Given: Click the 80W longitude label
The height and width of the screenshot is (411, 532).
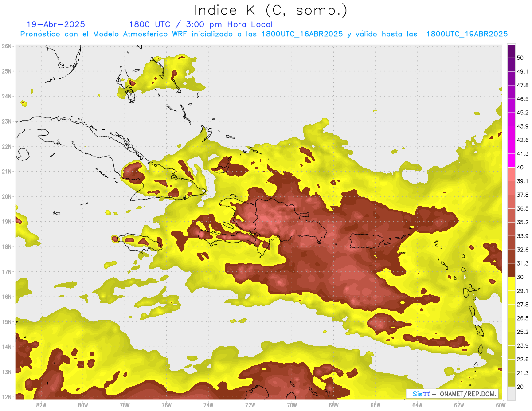Looking at the screenshot, I should 83,405.
